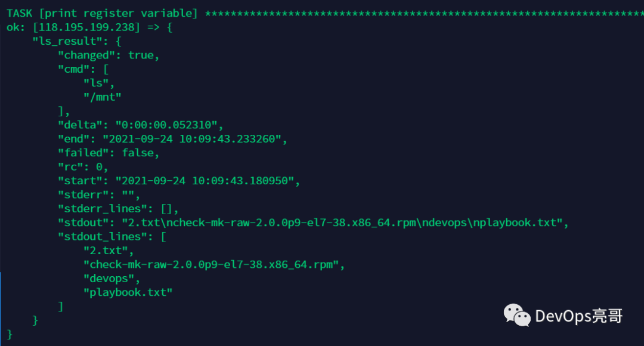Click the TASK print register variable header
Screen dimensions: 644x346
point(103,13)
